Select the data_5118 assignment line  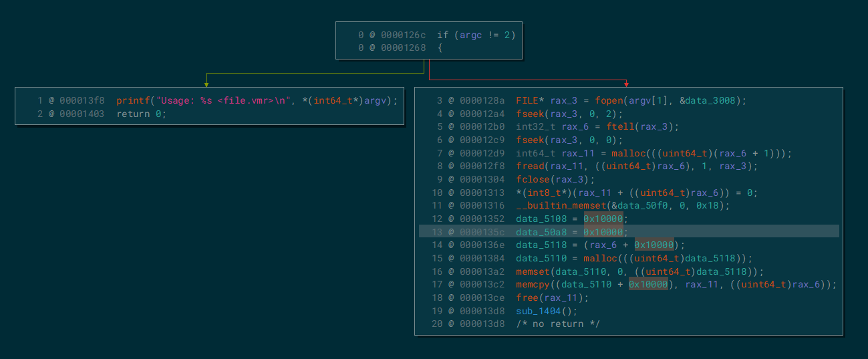pyautogui.click(x=600, y=245)
